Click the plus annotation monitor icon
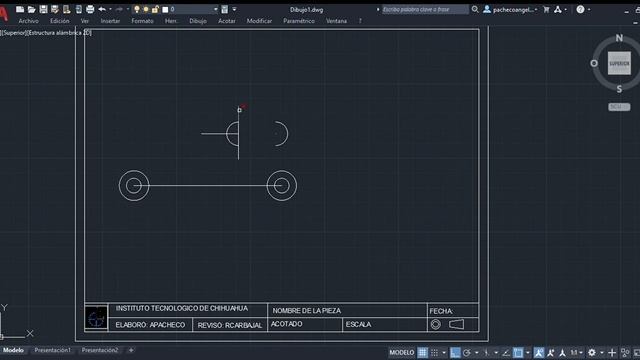The height and width of the screenshot is (360, 640). (x=612, y=353)
